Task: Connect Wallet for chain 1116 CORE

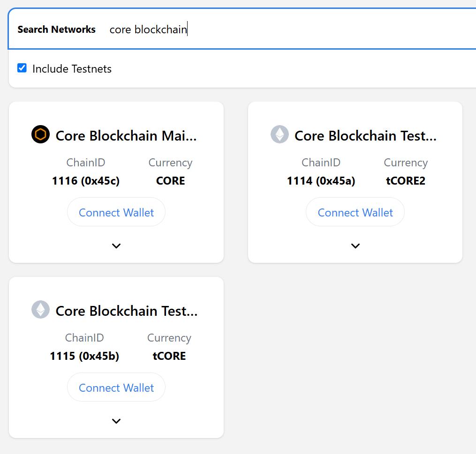Action: point(116,212)
